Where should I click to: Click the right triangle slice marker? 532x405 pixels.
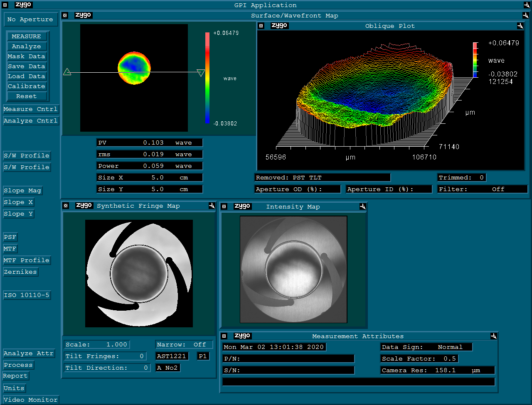click(x=201, y=73)
